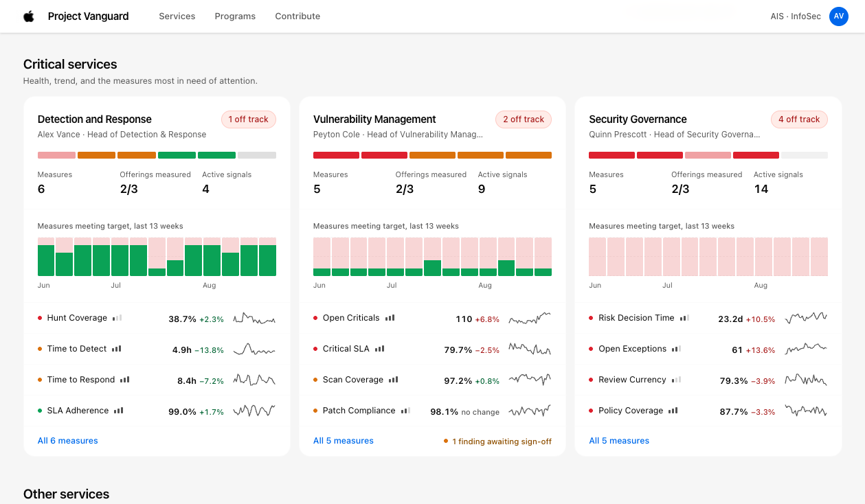Click signal bars icon beside Open Exceptions
The width and height of the screenshot is (865, 504).
[x=677, y=349]
